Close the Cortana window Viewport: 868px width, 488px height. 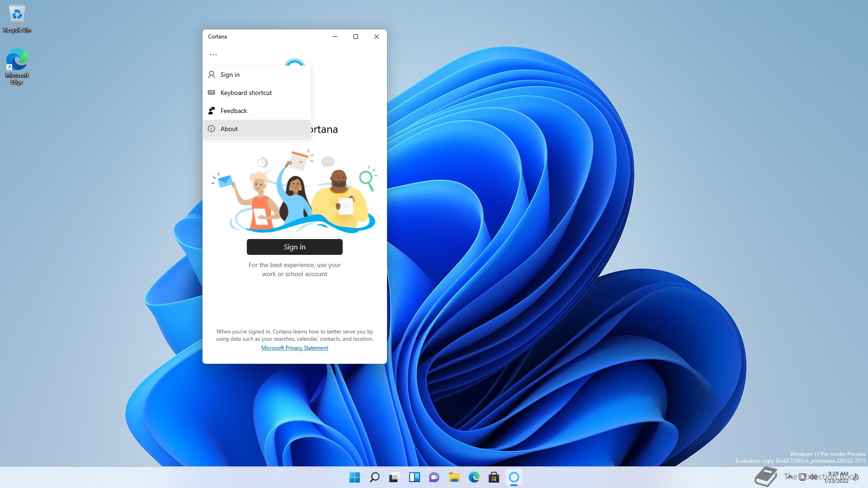click(x=377, y=37)
